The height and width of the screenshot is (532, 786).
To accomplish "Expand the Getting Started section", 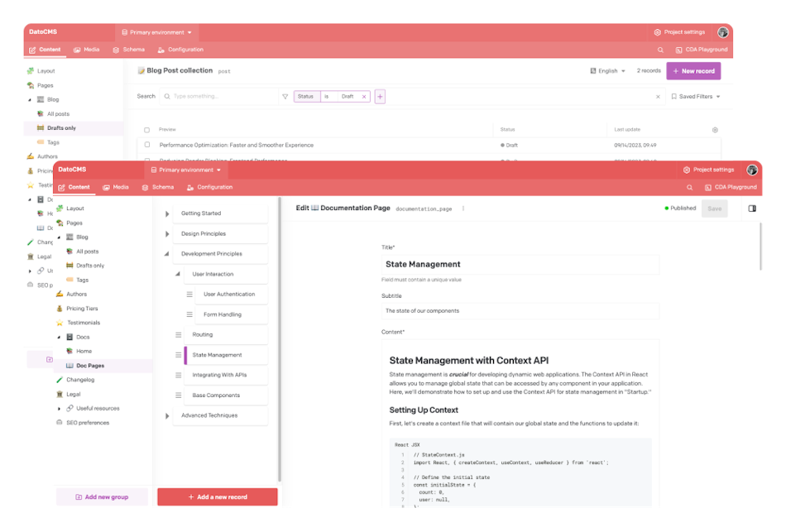I will [165, 213].
